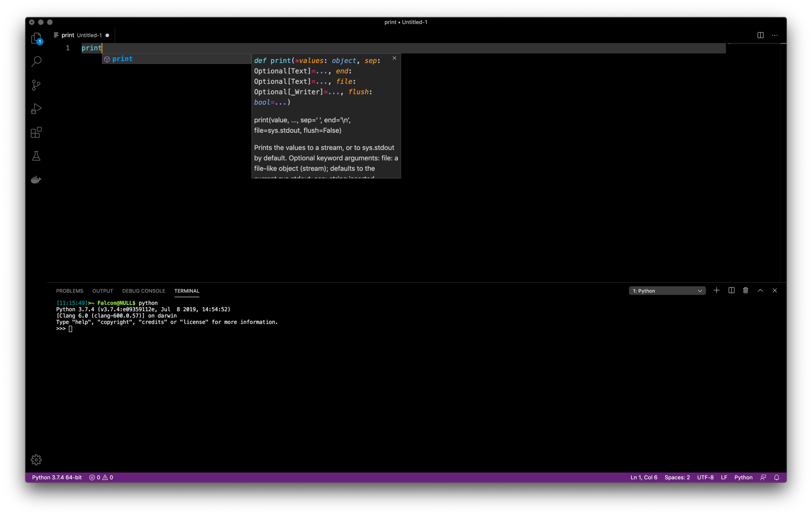Screen dimensions: 812x516
Task: Kill terminal with trash icon
Action: [745, 290]
